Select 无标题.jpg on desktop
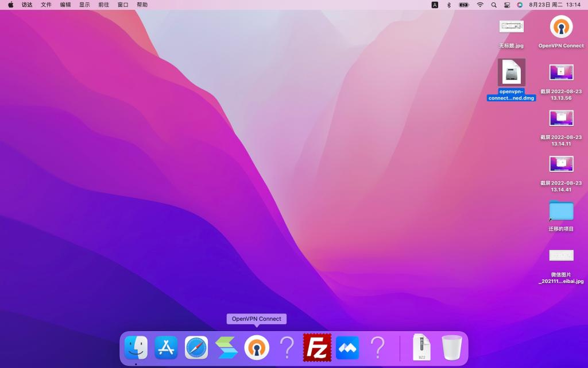 tap(512, 26)
